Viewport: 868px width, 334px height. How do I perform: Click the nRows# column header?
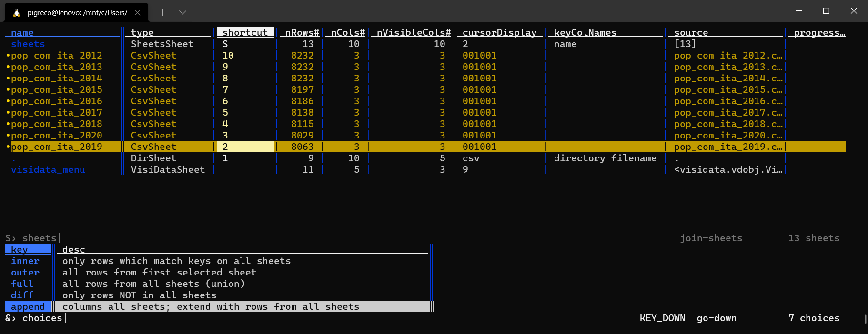302,32
